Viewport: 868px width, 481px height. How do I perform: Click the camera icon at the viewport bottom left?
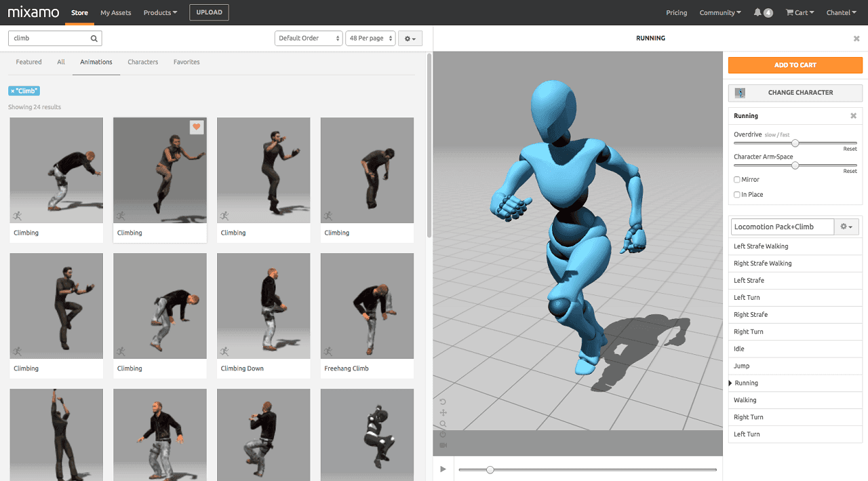click(443, 444)
